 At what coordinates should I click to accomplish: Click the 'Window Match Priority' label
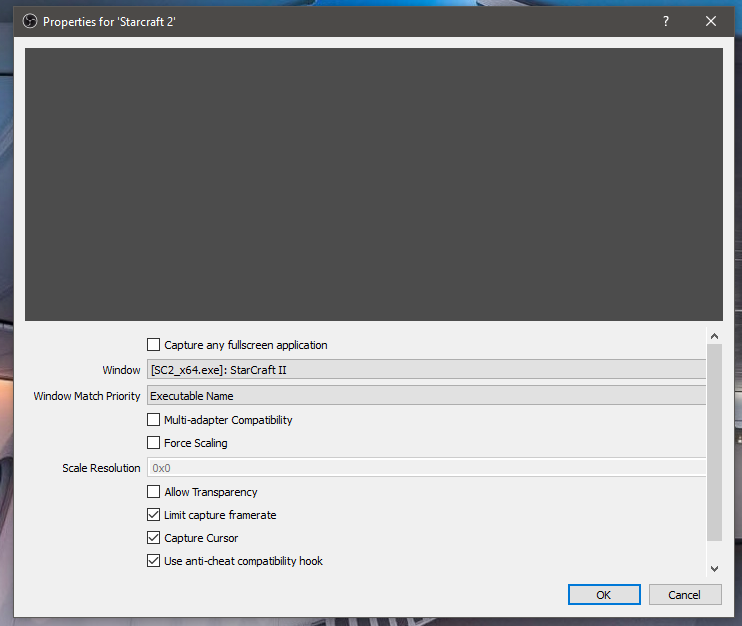87,396
